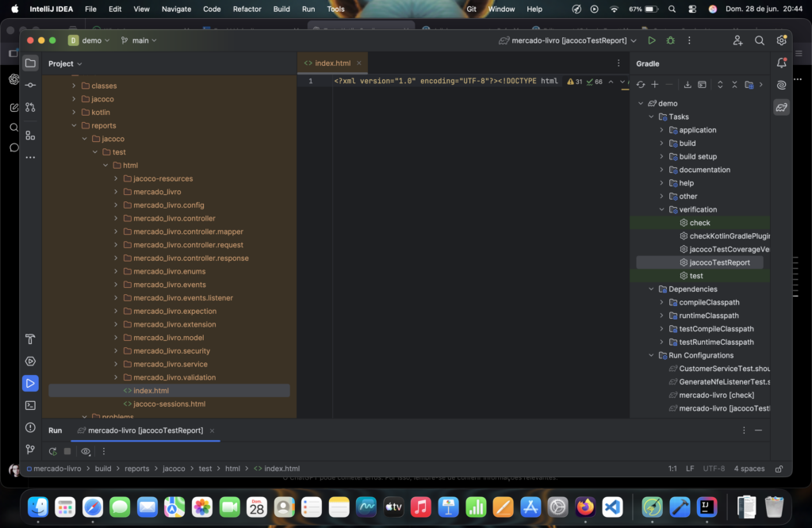Viewport: 812px width, 528px height.
Task: Close the jacocoTestReport run tab
Action: click(212, 430)
